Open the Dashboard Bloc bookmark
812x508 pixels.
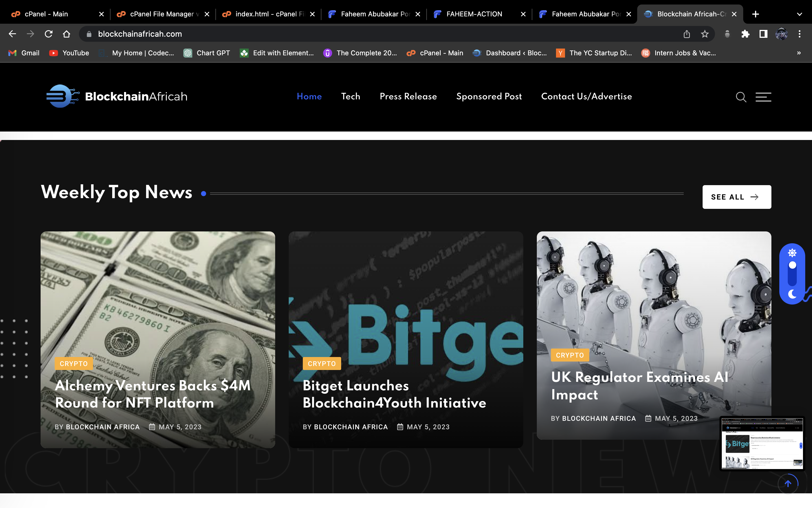[x=510, y=53]
